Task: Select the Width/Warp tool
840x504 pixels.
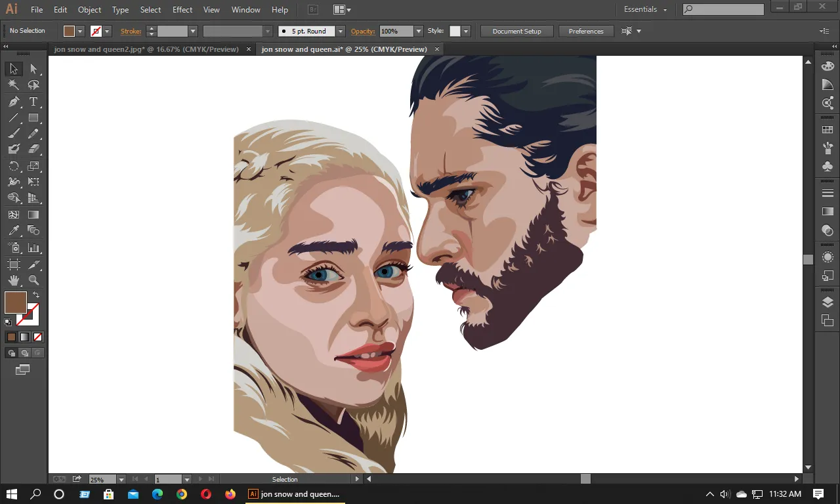Action: click(x=13, y=182)
